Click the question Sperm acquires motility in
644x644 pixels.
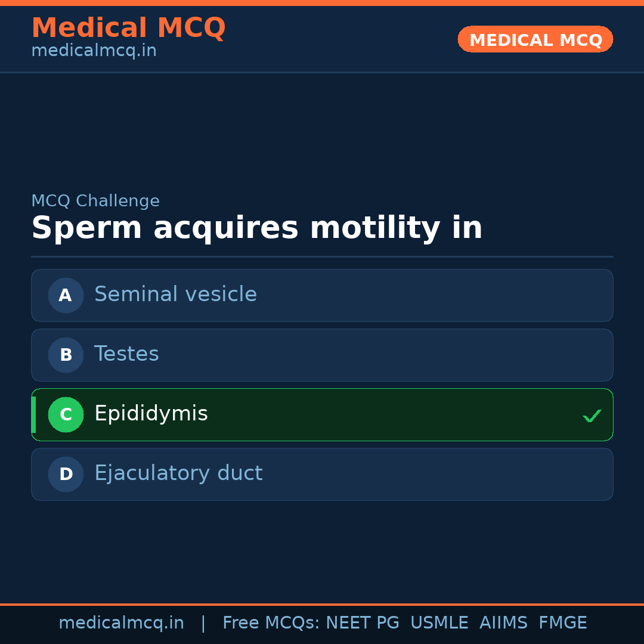[x=256, y=228]
